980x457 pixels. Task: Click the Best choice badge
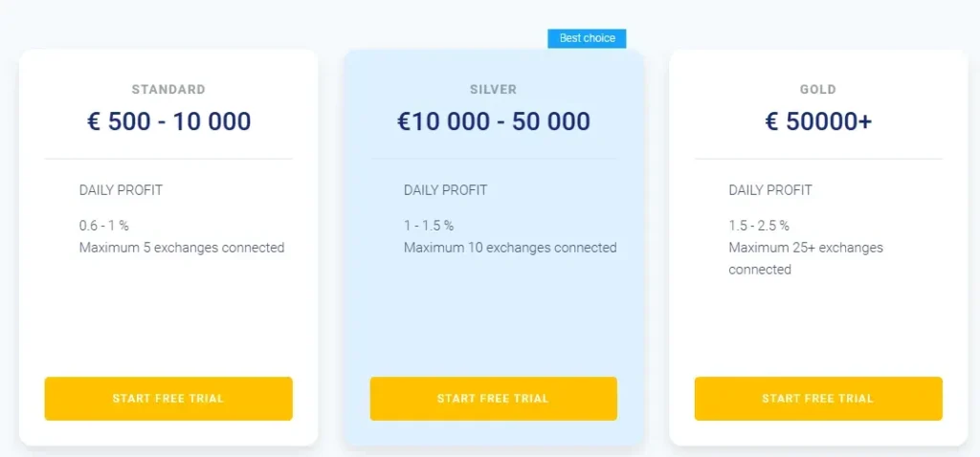588,38
